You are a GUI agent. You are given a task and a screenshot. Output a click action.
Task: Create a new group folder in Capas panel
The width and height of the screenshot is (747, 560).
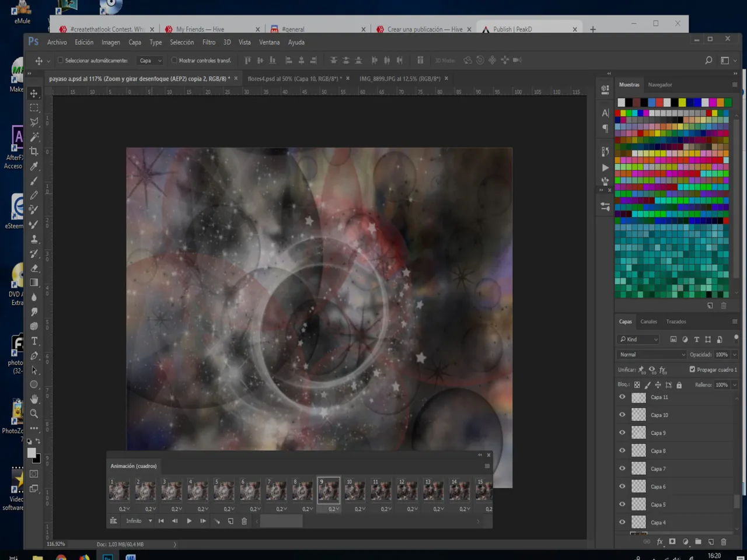pyautogui.click(x=698, y=542)
